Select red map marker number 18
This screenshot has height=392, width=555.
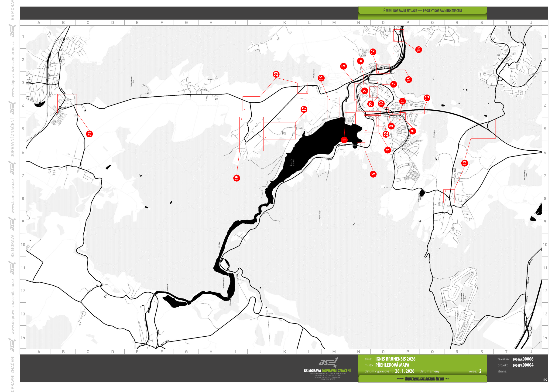(236, 178)
